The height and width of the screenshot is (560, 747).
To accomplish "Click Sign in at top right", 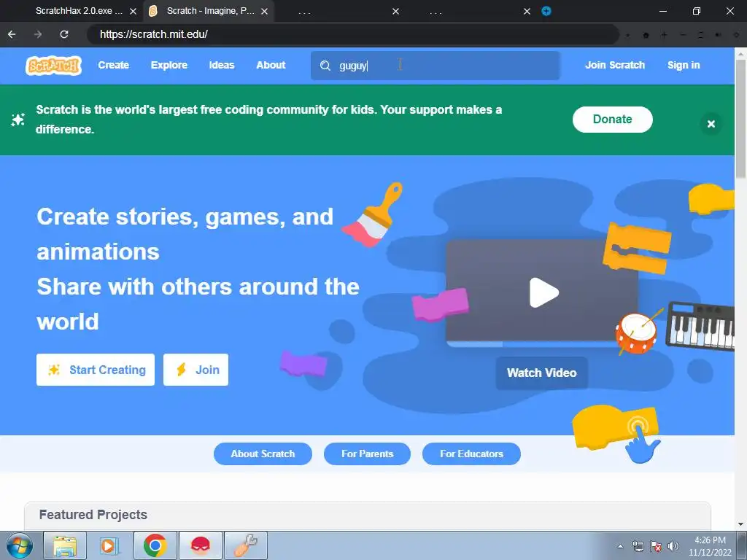I will [684, 65].
